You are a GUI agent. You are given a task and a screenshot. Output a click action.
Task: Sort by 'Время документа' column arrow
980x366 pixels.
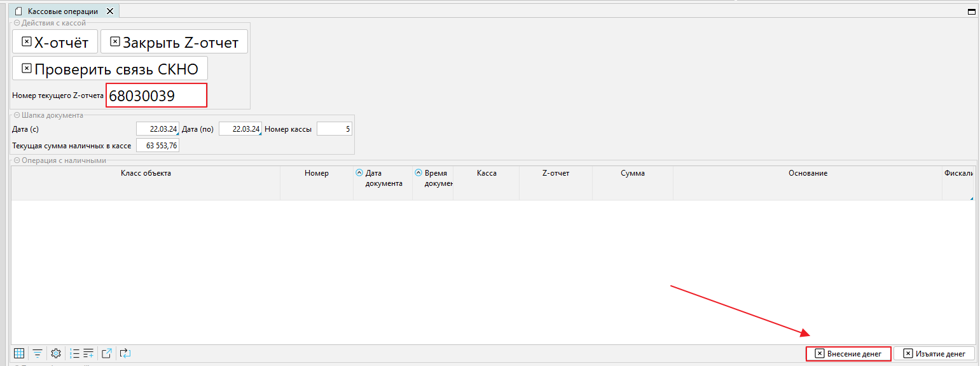coord(418,173)
